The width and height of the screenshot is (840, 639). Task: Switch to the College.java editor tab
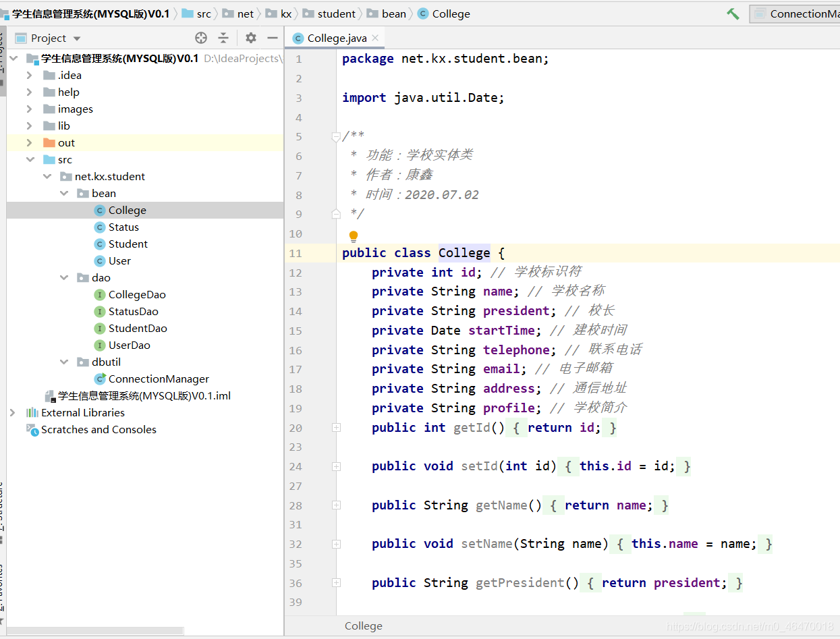tap(336, 38)
